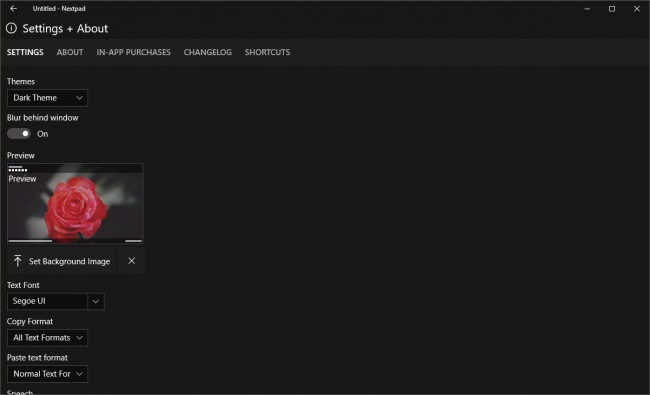Open the In-App Purchases tab
The height and width of the screenshot is (395, 650).
coord(133,52)
